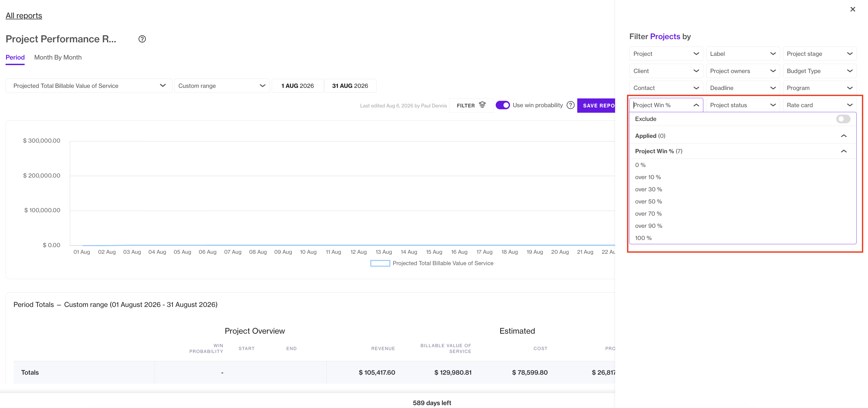The height and width of the screenshot is (408, 868).
Task: Click the START column header
Action: 247,348
